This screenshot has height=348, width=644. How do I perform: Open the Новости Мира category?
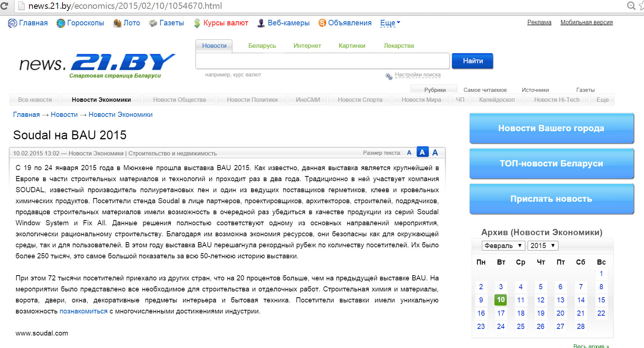pyautogui.click(x=421, y=100)
